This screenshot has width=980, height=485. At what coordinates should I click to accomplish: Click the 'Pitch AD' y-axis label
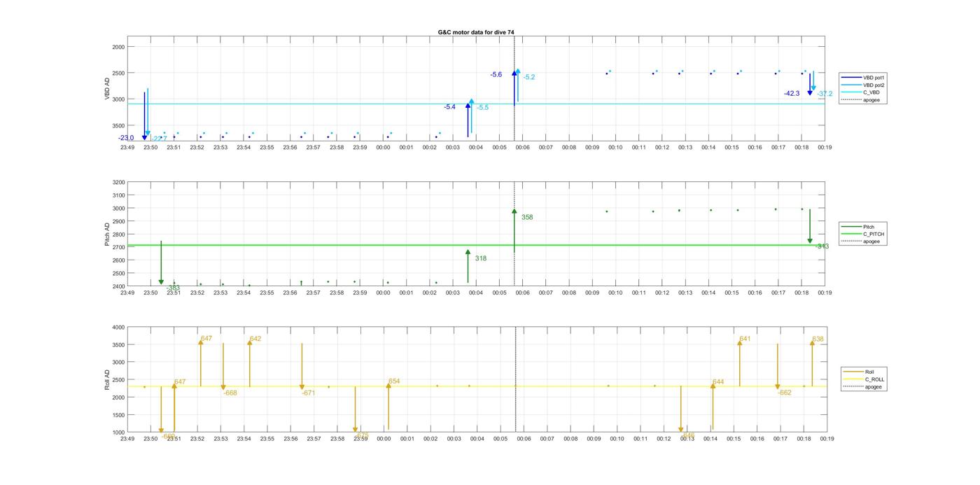click(107, 234)
